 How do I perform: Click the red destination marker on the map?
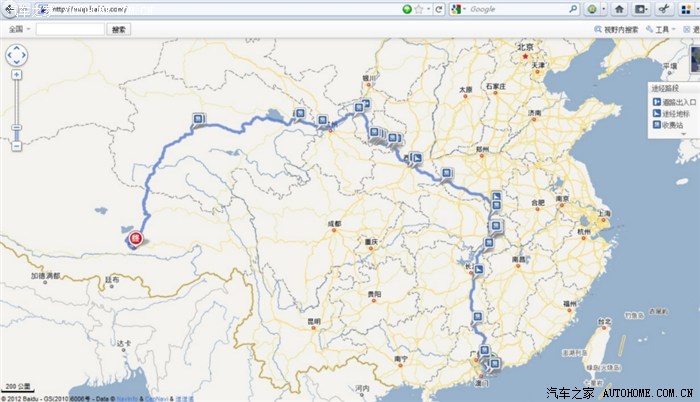pyautogui.click(x=134, y=238)
